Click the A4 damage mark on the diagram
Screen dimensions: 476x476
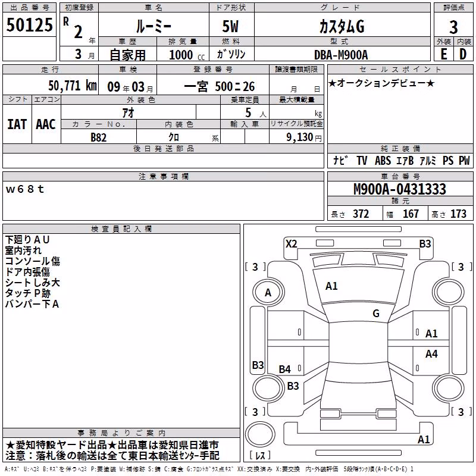pos(431,354)
